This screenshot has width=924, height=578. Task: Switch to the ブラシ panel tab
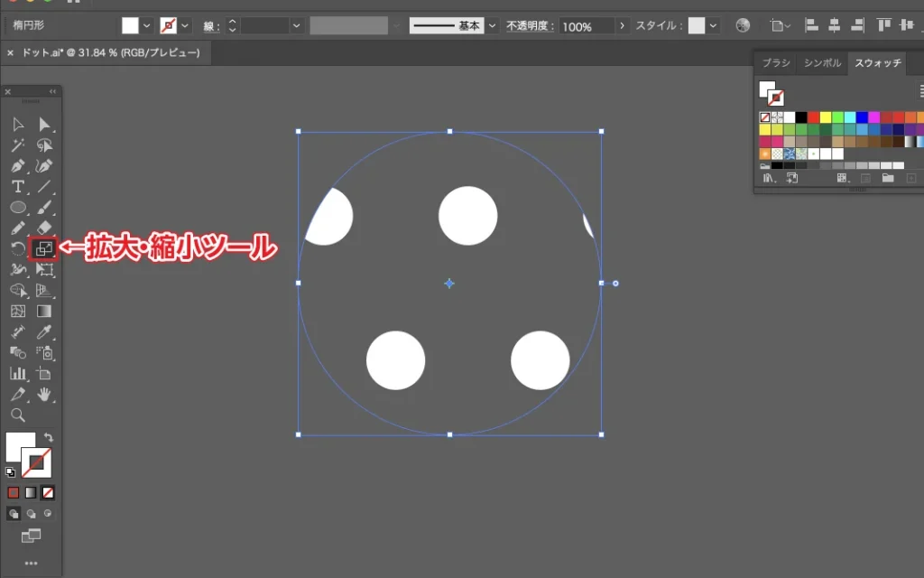click(776, 63)
